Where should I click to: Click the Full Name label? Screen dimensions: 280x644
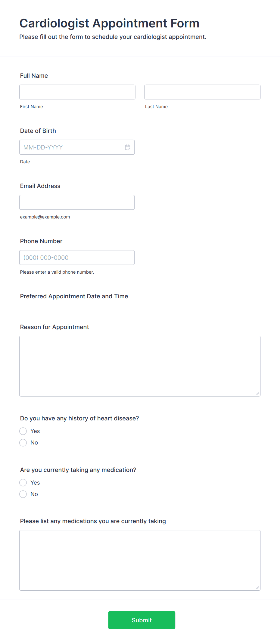coord(34,76)
